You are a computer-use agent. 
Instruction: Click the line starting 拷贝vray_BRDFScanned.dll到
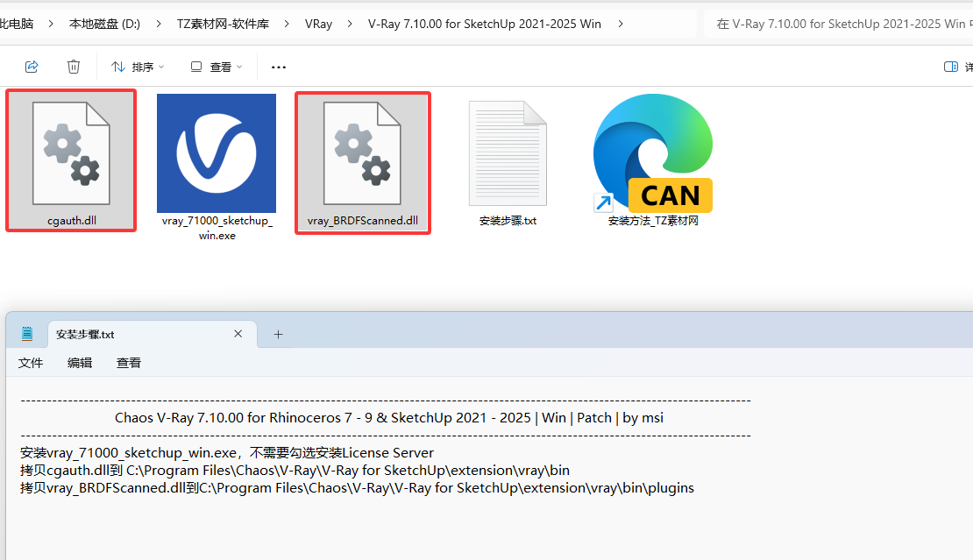click(357, 488)
